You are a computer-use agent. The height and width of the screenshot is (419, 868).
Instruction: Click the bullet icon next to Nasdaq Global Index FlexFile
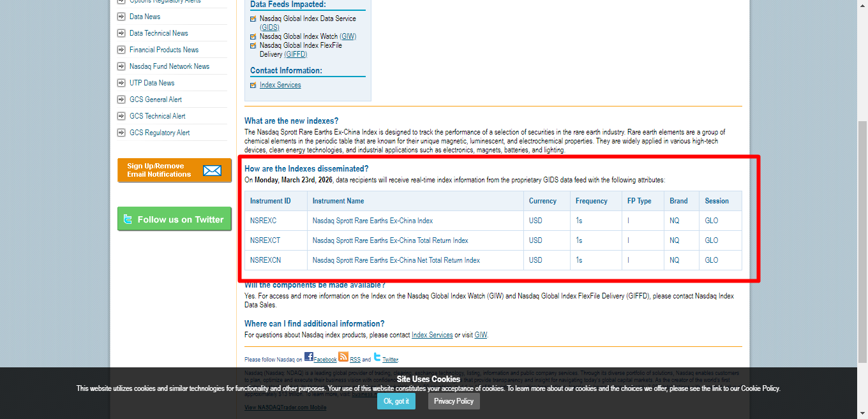[253, 46]
